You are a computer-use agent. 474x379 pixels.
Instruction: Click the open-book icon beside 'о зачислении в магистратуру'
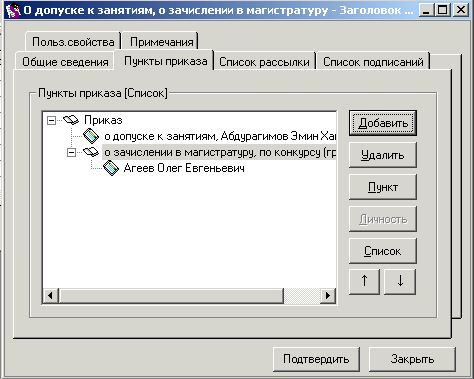91,152
